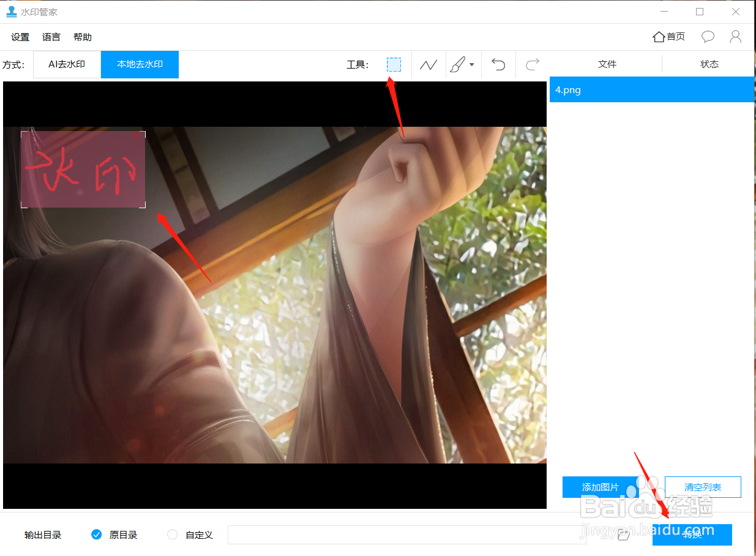Open the 帮助 menu

tap(83, 37)
